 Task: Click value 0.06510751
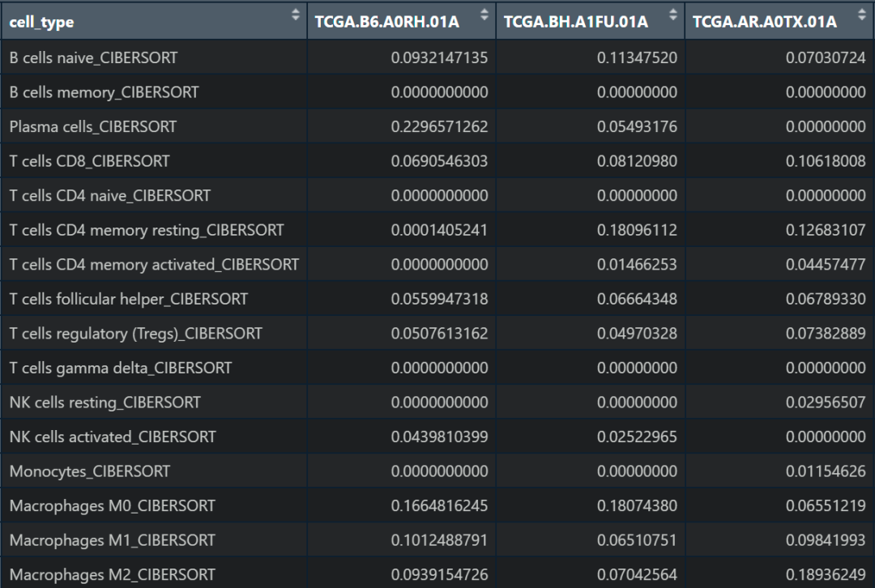click(637, 540)
